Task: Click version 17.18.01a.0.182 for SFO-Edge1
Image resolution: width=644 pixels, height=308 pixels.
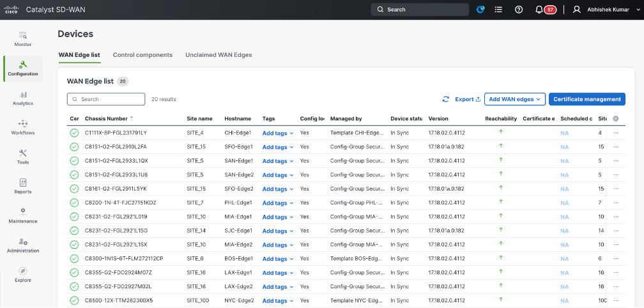Action: click(x=446, y=147)
